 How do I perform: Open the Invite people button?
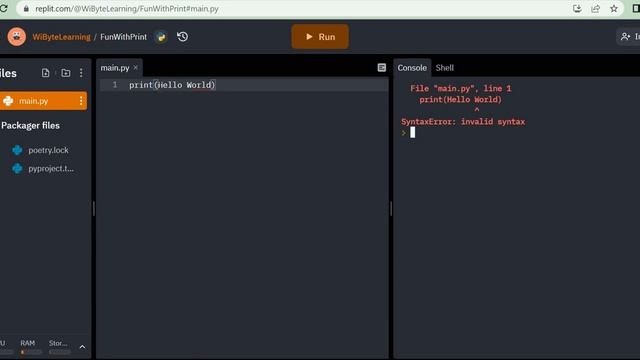629,37
